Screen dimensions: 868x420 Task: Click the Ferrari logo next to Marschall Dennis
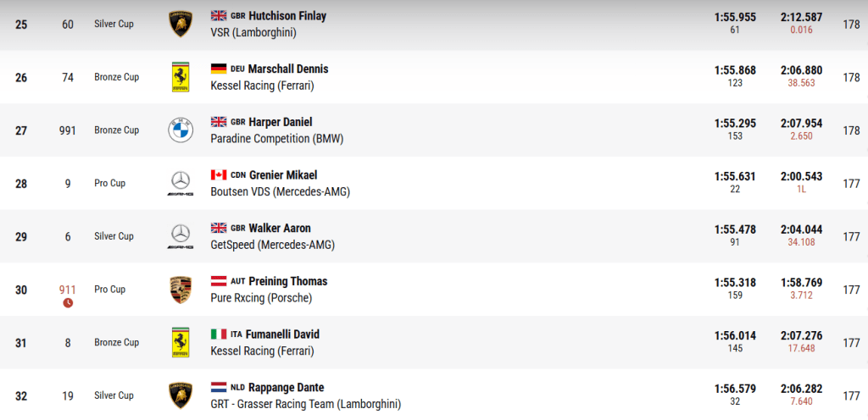click(x=181, y=77)
